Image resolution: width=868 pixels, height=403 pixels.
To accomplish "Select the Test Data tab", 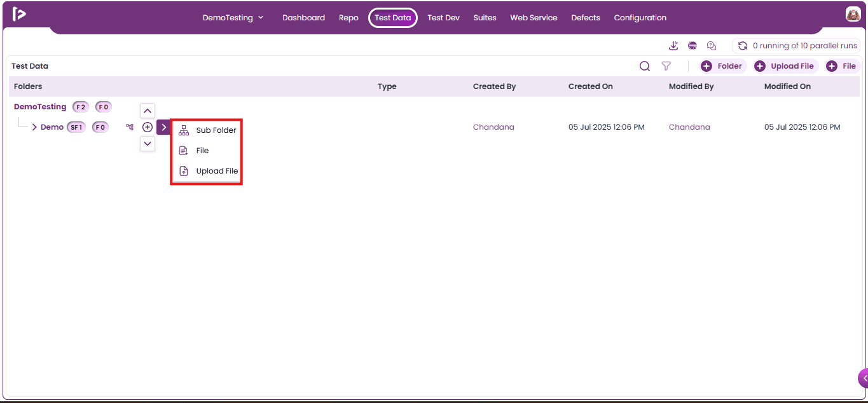I will pyautogui.click(x=393, y=18).
